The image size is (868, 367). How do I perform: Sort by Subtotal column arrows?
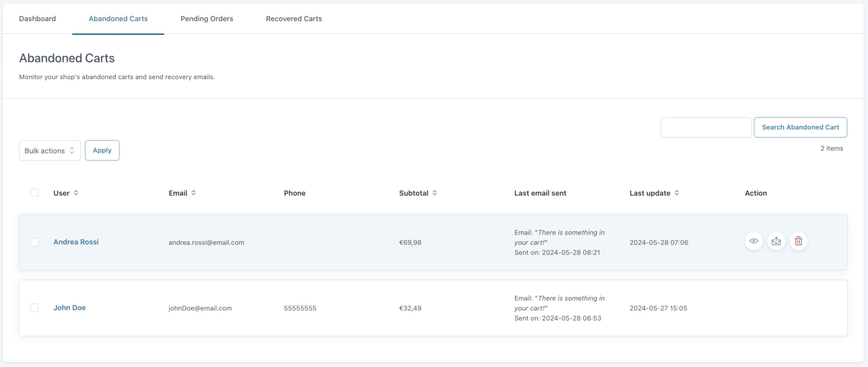434,193
